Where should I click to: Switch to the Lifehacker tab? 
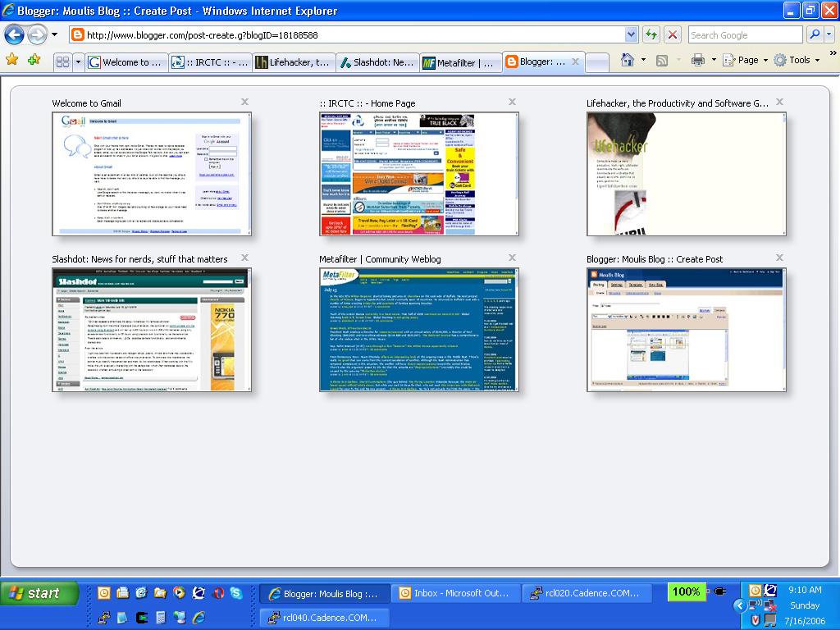[294, 62]
